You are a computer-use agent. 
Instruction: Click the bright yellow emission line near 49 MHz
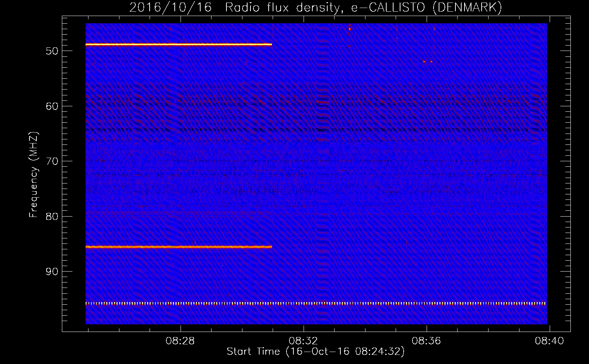[179, 44]
